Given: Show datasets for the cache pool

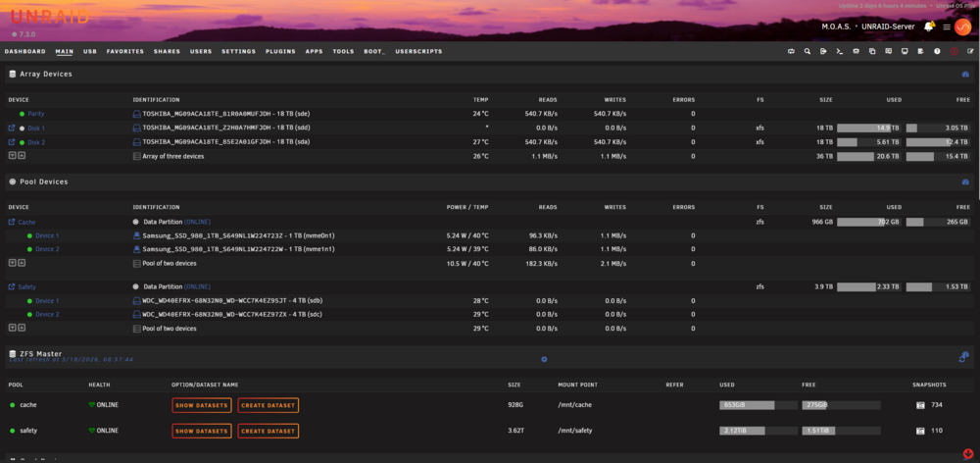Looking at the screenshot, I should [202, 405].
